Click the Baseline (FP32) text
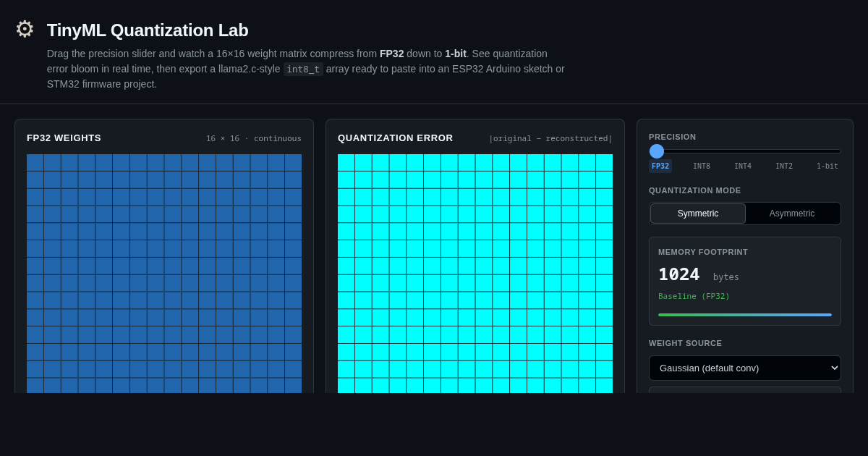This screenshot has height=456, width=868. click(694, 296)
